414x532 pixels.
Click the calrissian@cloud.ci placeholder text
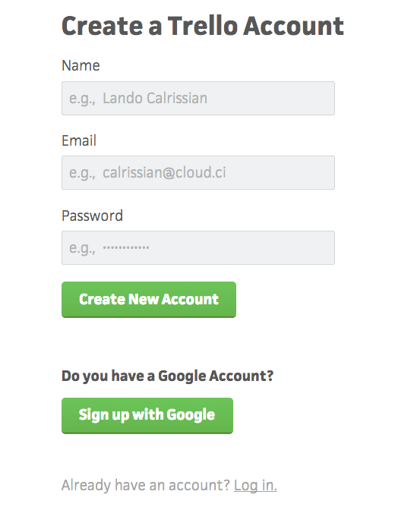(164, 173)
